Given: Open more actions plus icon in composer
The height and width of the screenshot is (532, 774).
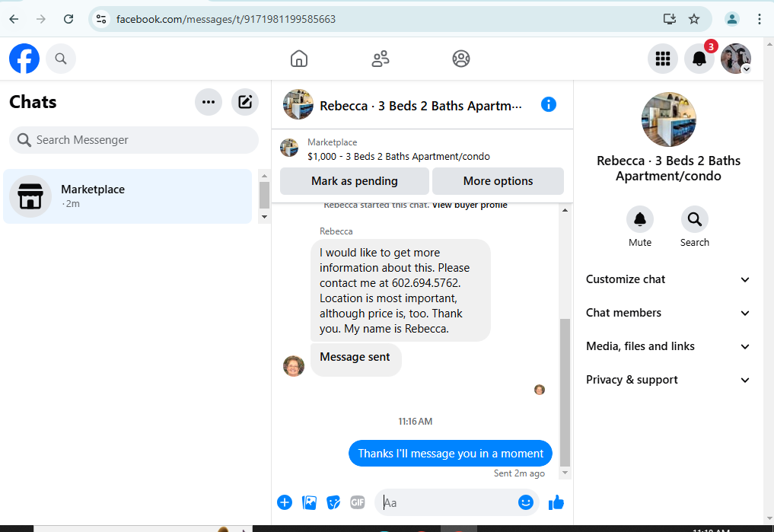Looking at the screenshot, I should [x=285, y=502].
